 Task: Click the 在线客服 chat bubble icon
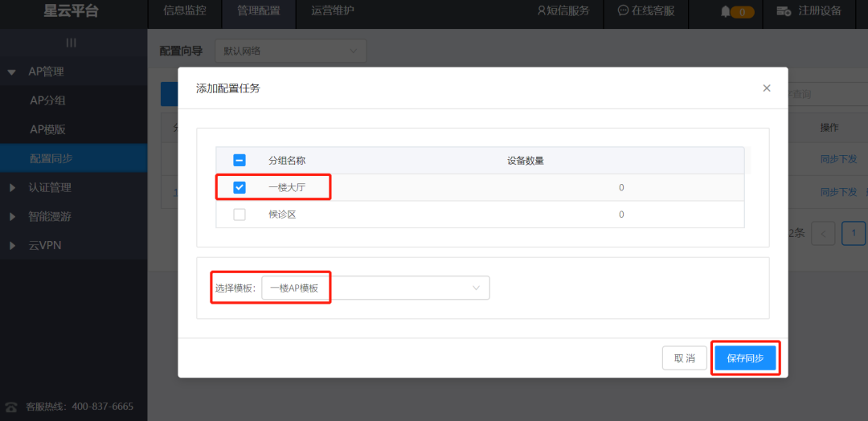point(624,10)
